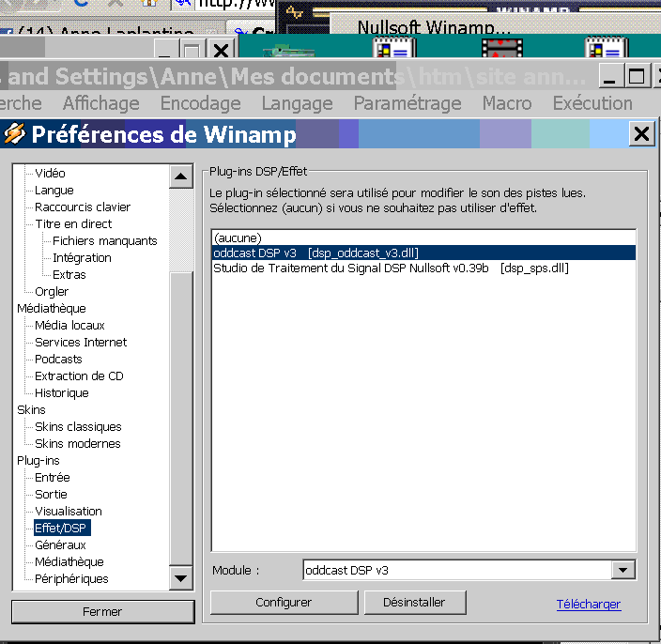Select Services Internet tree item
661x644 pixels.
coord(81,342)
